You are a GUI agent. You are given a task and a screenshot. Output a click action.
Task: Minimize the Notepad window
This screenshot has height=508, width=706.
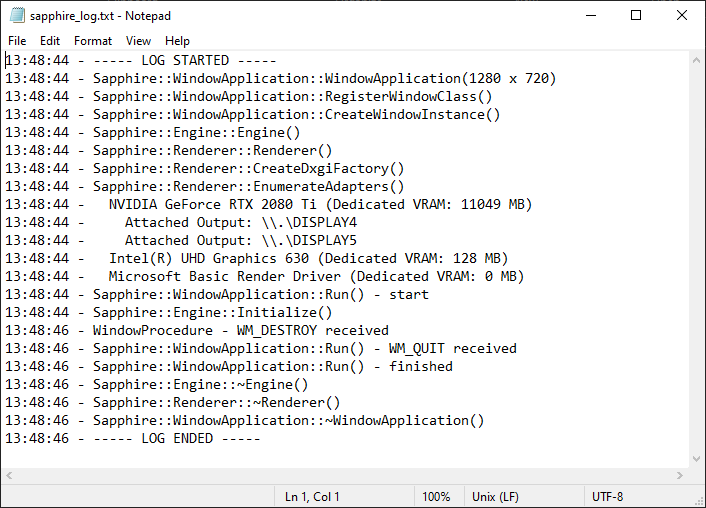pyautogui.click(x=590, y=16)
